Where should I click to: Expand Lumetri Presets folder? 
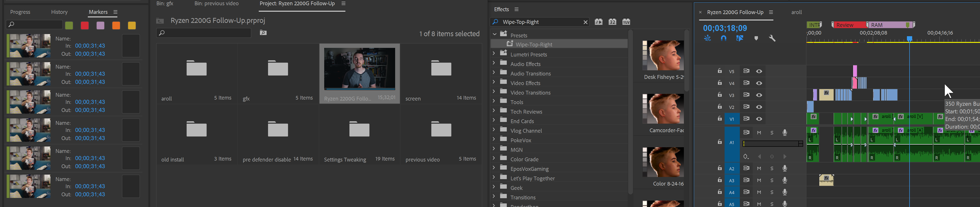click(x=494, y=53)
